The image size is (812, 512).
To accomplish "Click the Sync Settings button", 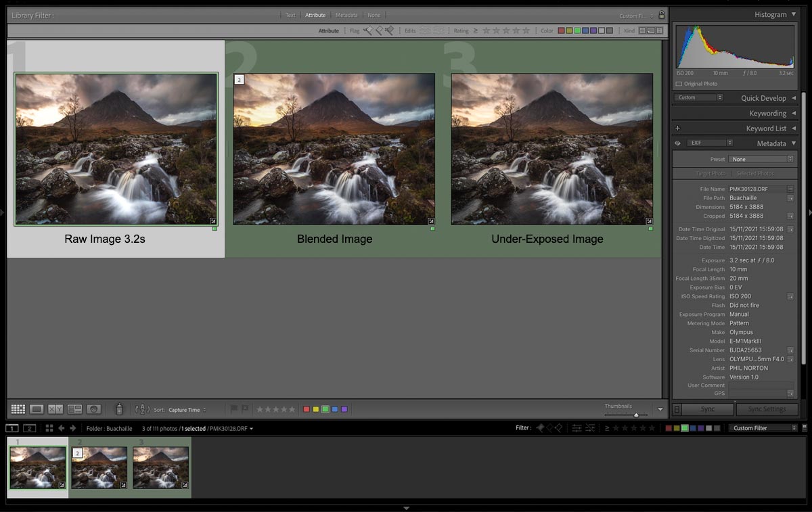I will click(767, 409).
